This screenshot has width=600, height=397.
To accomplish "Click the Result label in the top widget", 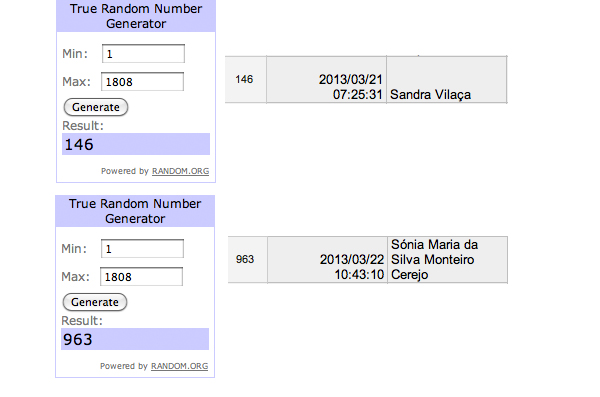I will click(83, 126).
